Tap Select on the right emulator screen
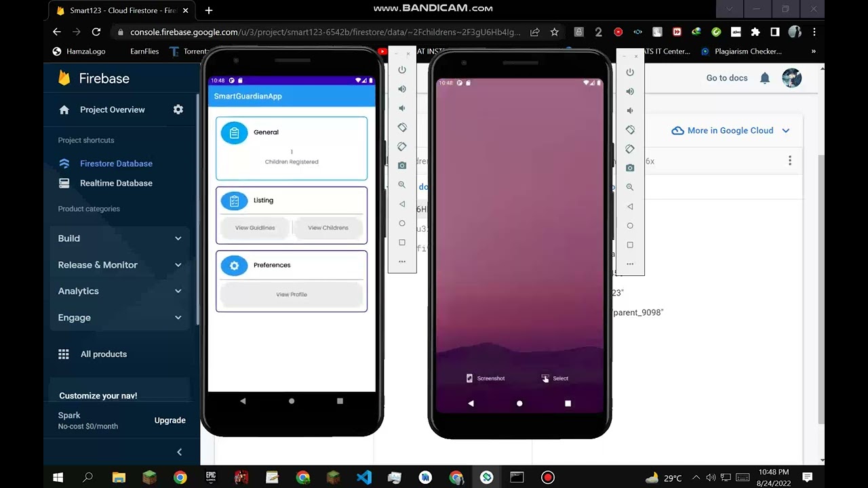This screenshot has width=868, height=488. (x=555, y=378)
